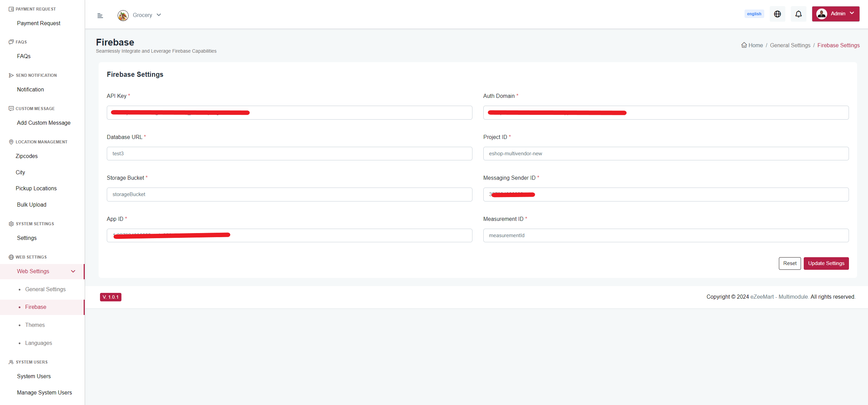The width and height of the screenshot is (868, 405).
Task: Expand the Grocery store dropdown
Action: tap(159, 15)
